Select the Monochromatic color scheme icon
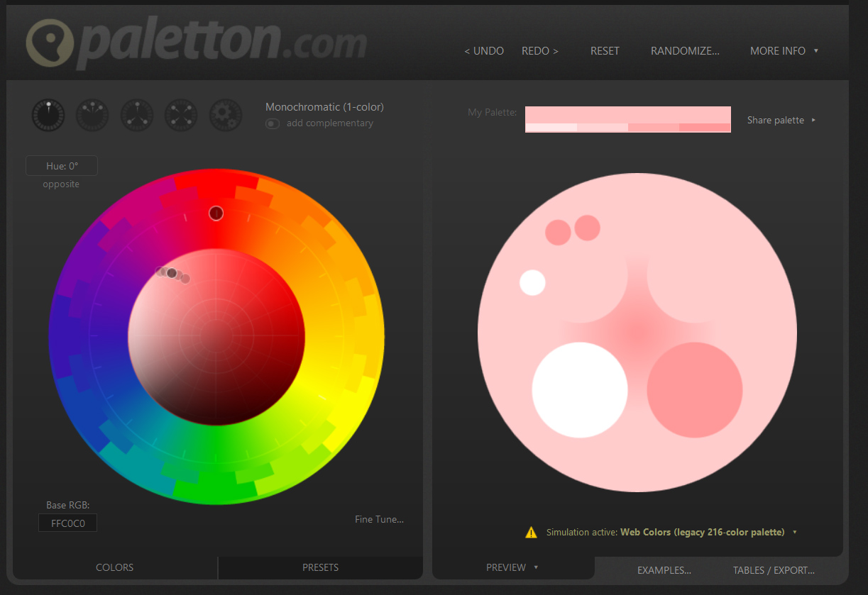The image size is (868, 595). [48, 115]
